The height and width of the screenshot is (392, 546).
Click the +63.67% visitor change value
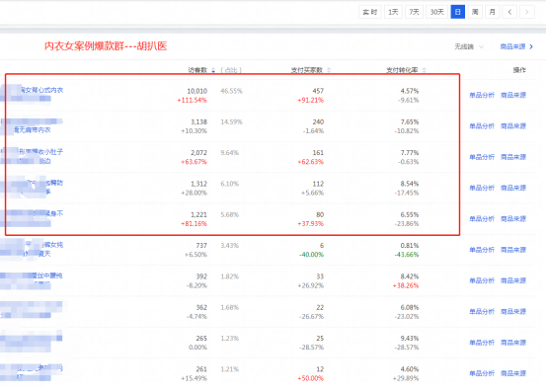(194, 162)
